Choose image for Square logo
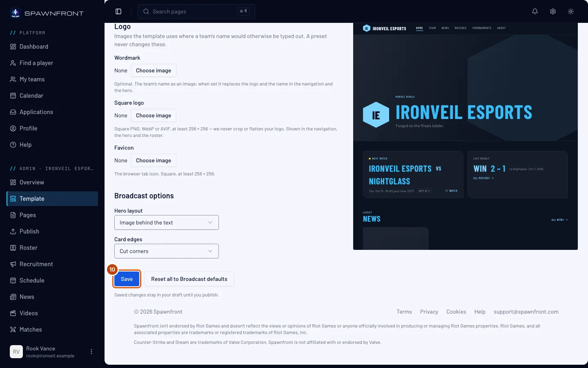The height and width of the screenshot is (368, 588). tap(154, 115)
